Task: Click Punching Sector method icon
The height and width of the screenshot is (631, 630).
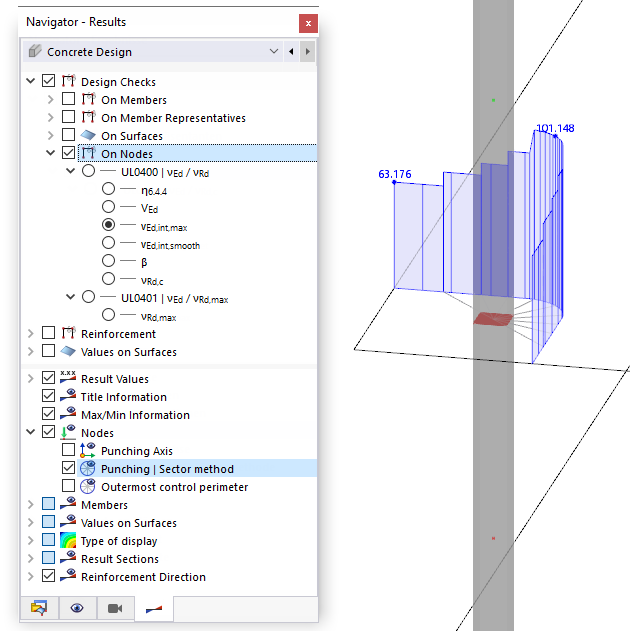Action: pos(88,468)
